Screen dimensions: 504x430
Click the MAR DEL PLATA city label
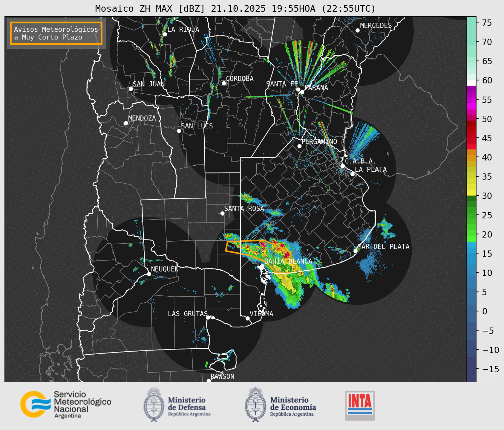[x=384, y=247]
